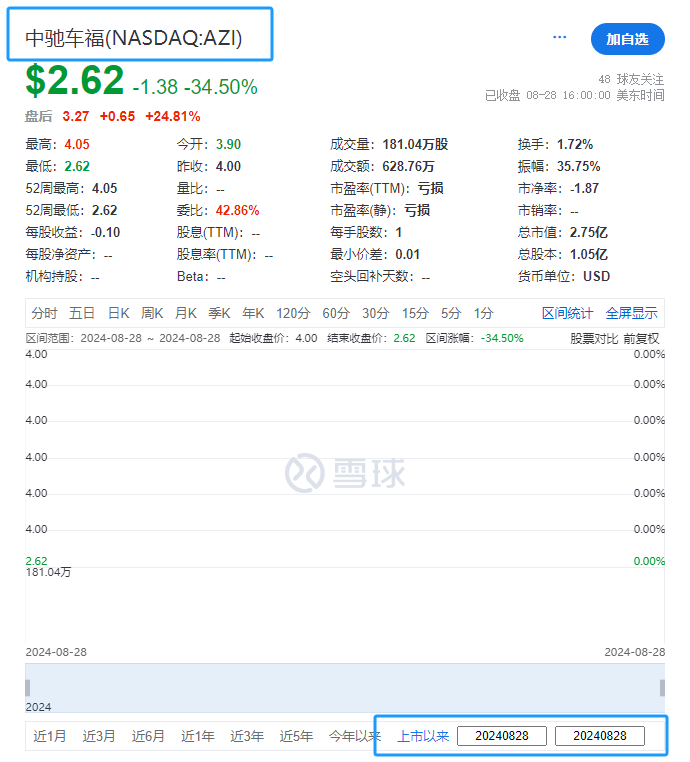Open the three-dot more options menu
The width and height of the screenshot is (690, 762).
(x=559, y=37)
